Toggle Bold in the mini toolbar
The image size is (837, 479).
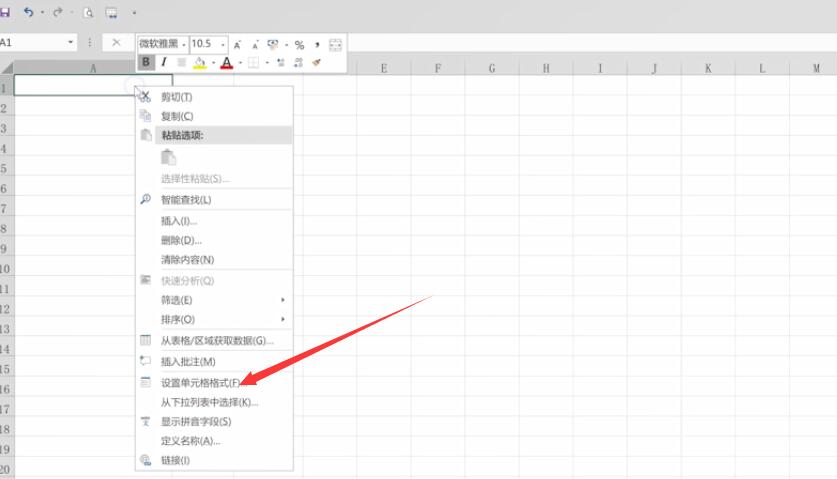(x=146, y=62)
